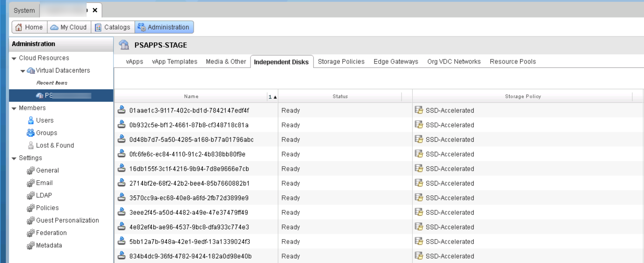Collapse the Cloud Resources tree section
Image resolution: width=644 pixels, height=263 pixels.
(14, 58)
